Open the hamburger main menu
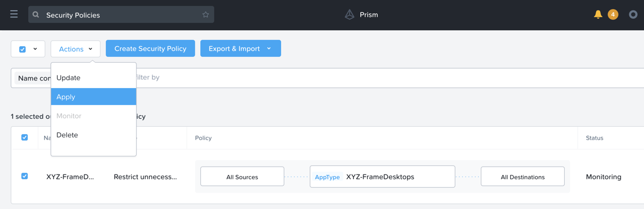This screenshot has width=644, height=209. pyautogui.click(x=14, y=14)
